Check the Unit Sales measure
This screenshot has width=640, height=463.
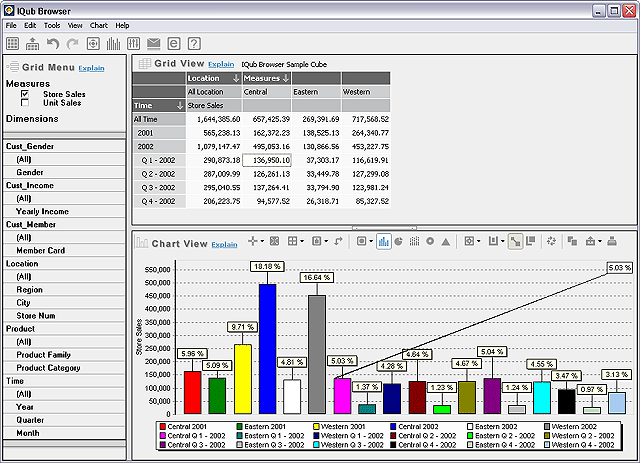(x=25, y=103)
